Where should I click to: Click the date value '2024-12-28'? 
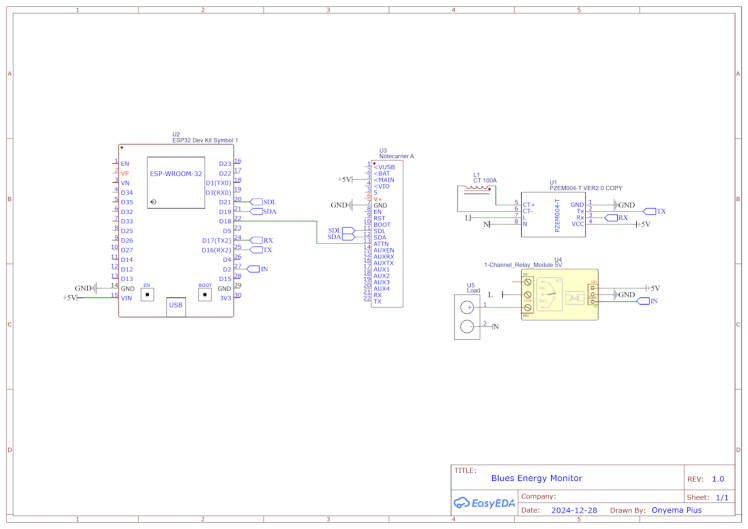pos(574,510)
